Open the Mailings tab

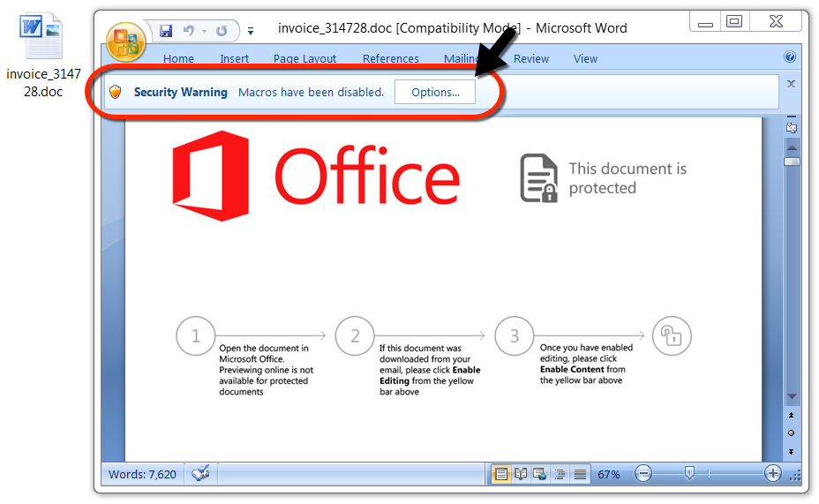point(462,58)
